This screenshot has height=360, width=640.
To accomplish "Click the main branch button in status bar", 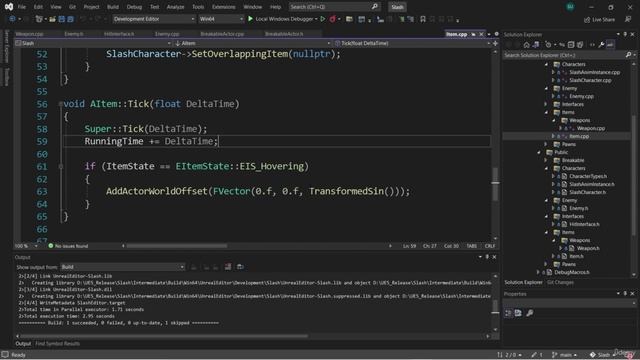I will pos(564,355).
